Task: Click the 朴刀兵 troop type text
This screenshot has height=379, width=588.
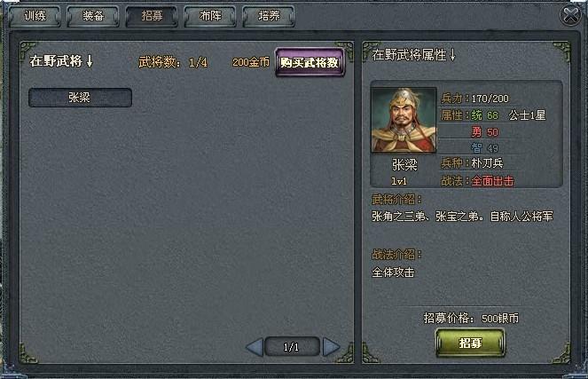Action: click(x=487, y=163)
